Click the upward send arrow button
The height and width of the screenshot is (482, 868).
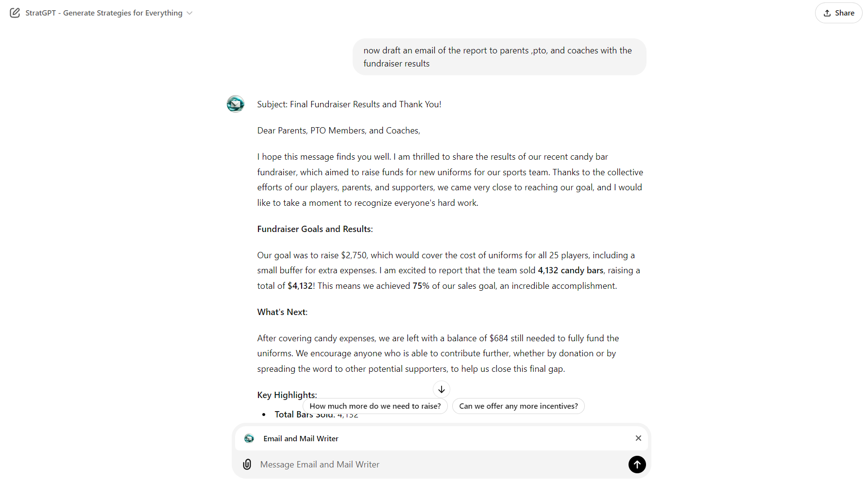click(x=637, y=465)
